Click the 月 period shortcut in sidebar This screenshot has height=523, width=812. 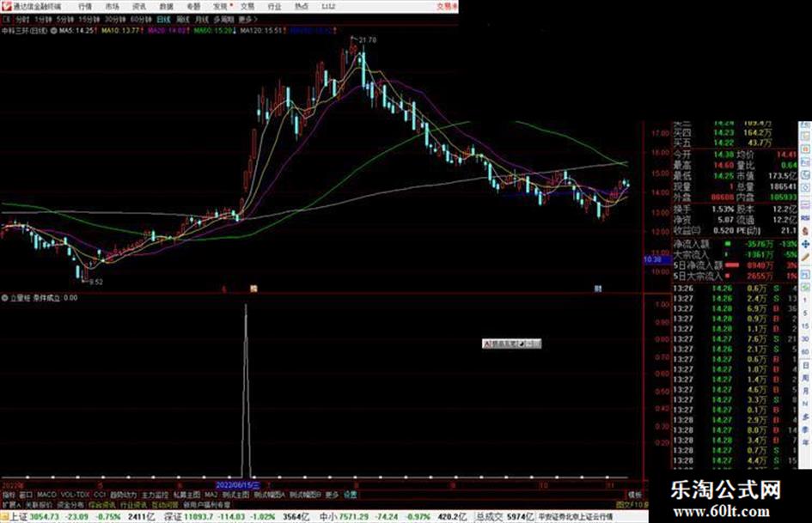pos(805,391)
